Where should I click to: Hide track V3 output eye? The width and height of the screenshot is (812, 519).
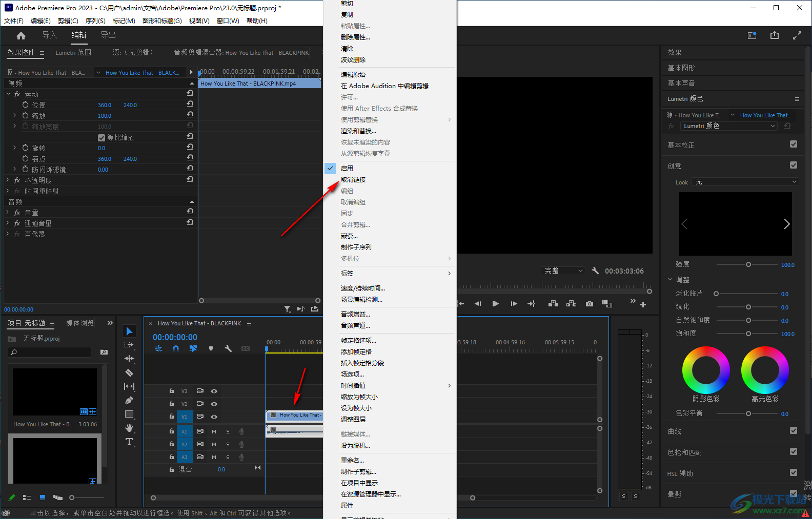(214, 391)
